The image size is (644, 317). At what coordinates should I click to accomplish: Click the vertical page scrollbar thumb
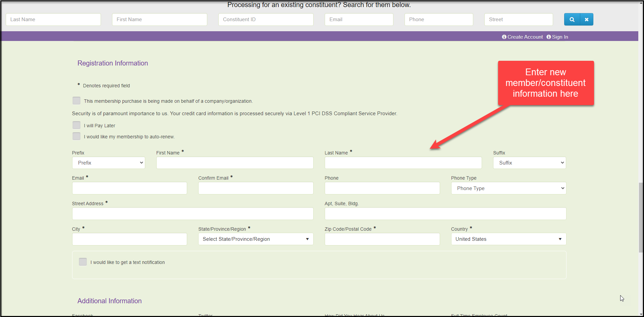coord(641,218)
